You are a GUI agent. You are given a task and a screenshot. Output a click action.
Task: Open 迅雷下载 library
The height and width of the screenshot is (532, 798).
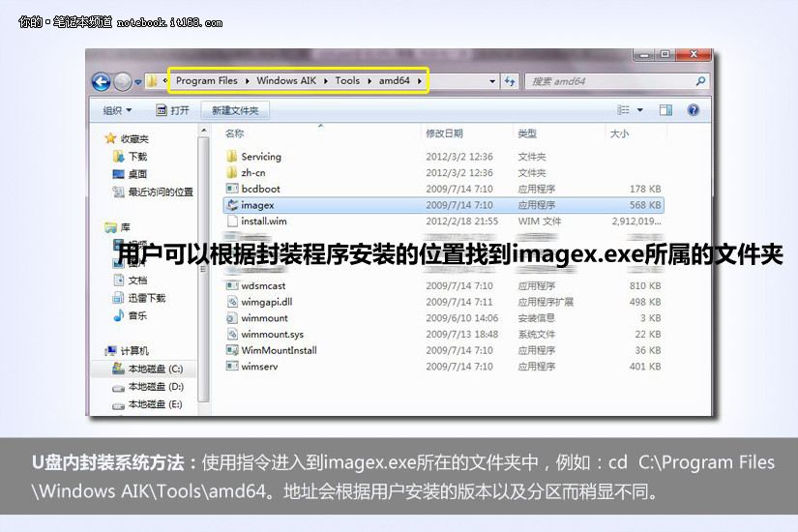pyautogui.click(x=147, y=298)
